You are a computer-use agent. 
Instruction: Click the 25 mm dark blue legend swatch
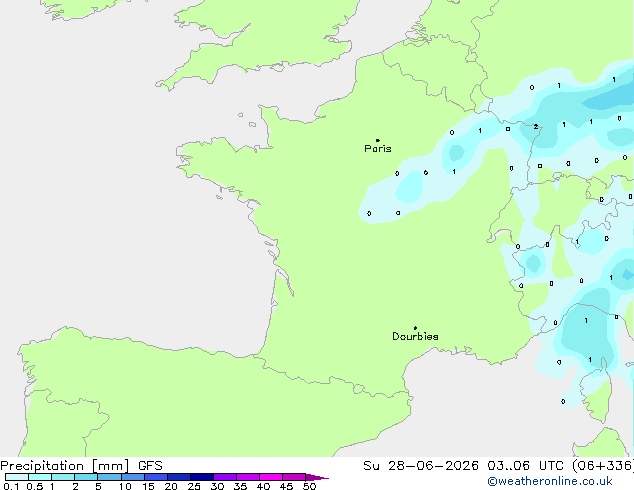click(201, 477)
